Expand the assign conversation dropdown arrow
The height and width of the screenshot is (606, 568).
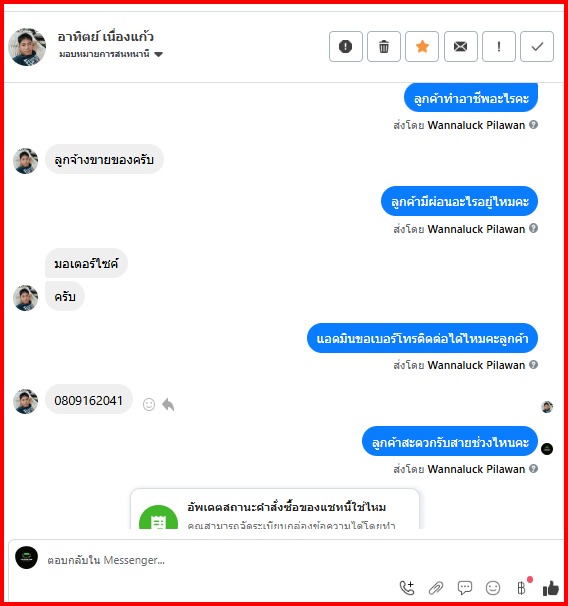(x=158, y=54)
